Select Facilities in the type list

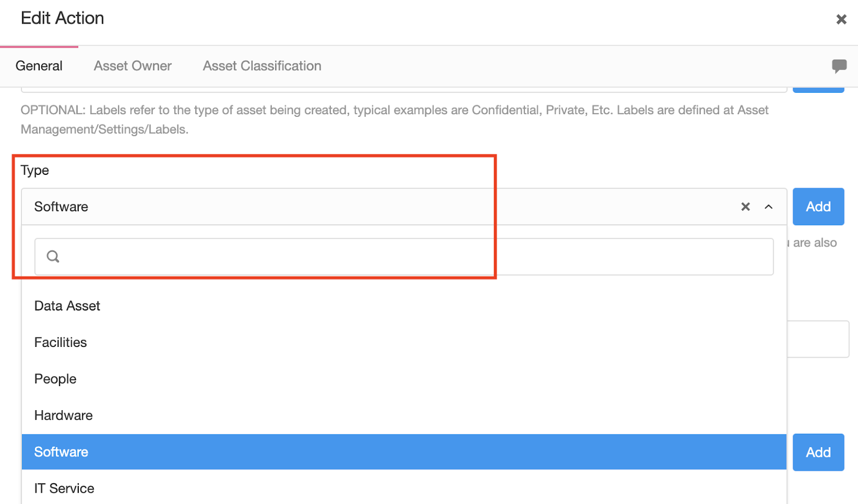pyautogui.click(x=404, y=342)
